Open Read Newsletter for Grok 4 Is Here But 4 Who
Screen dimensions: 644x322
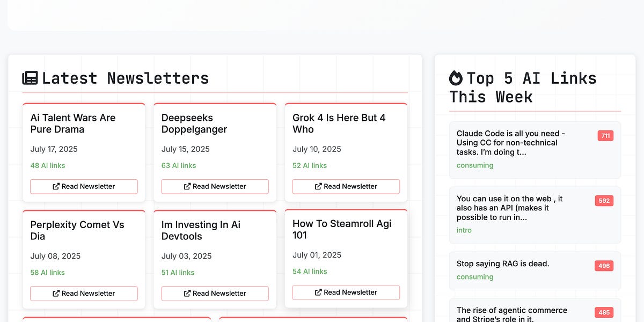coord(346,186)
